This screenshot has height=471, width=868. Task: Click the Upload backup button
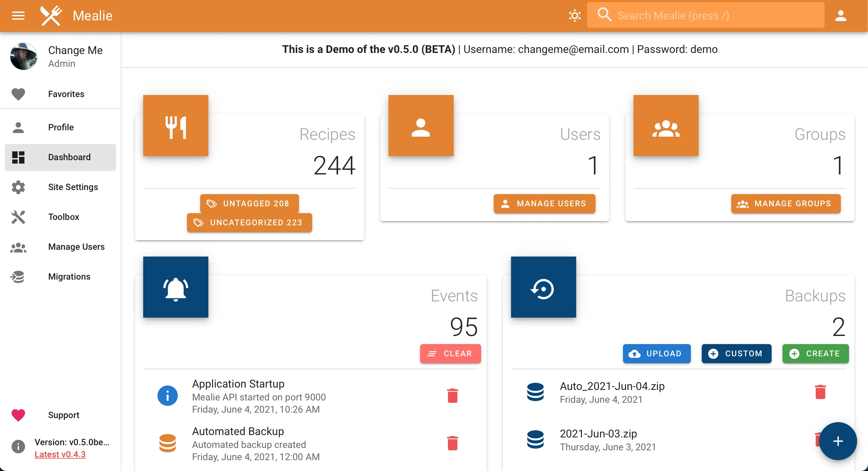click(x=657, y=354)
